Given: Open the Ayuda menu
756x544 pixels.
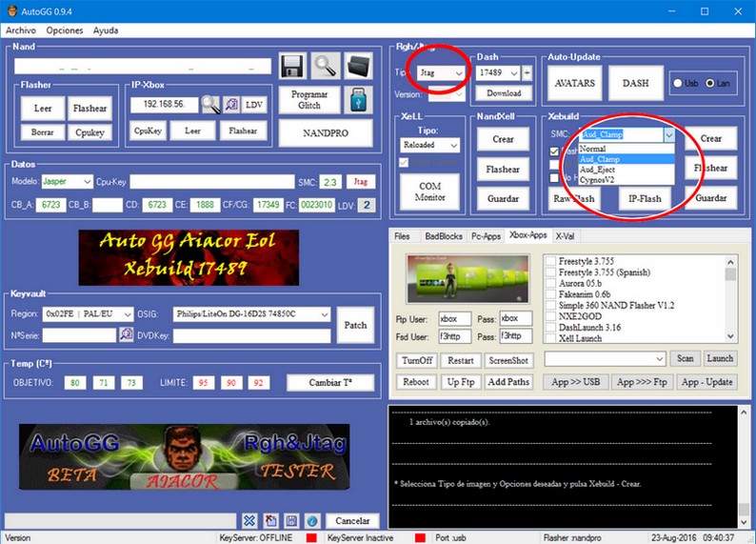Looking at the screenshot, I should tap(106, 30).
